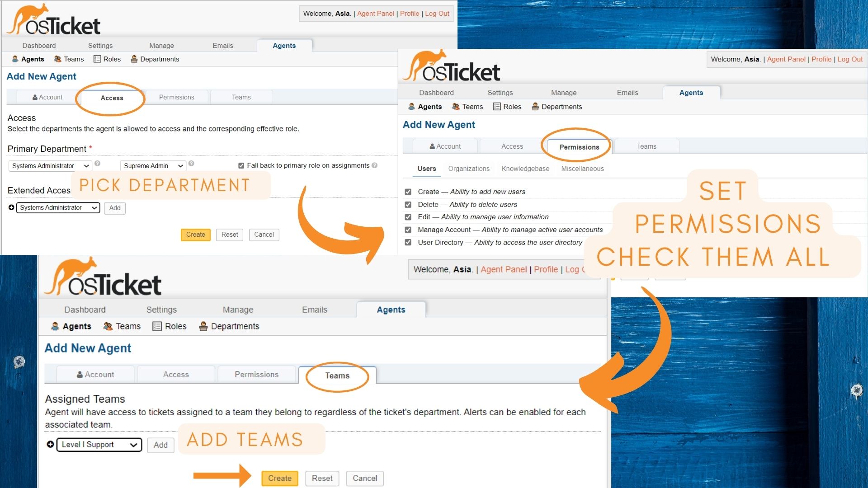The image size is (868, 488).
Task: Click Teams icon in top-left panel submenu
Action: (57, 59)
